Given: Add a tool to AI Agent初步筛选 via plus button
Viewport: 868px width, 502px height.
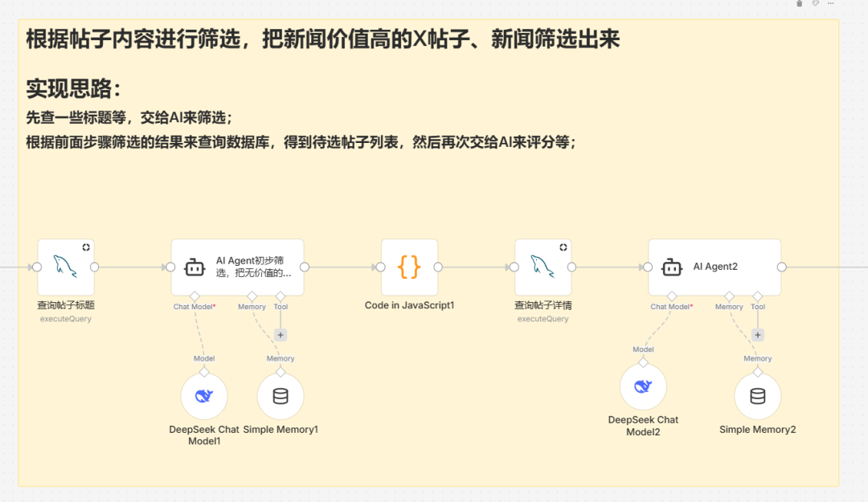Looking at the screenshot, I should (280, 335).
